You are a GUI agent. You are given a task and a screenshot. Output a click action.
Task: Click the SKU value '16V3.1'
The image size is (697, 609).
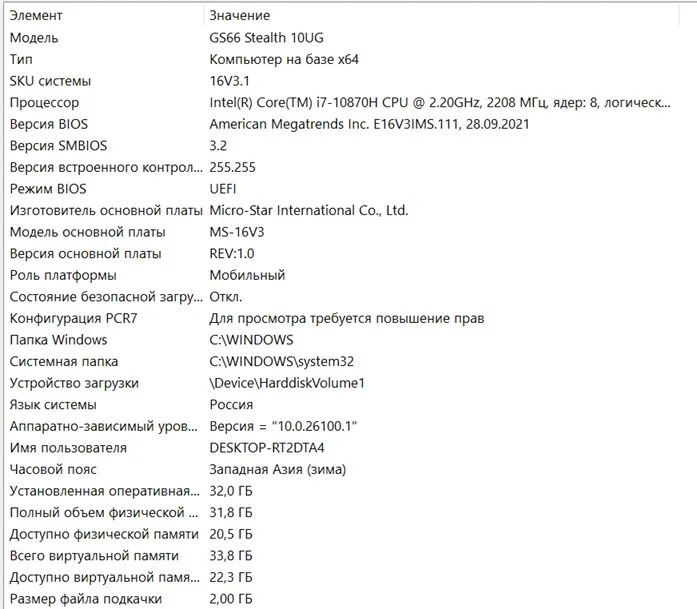point(229,81)
